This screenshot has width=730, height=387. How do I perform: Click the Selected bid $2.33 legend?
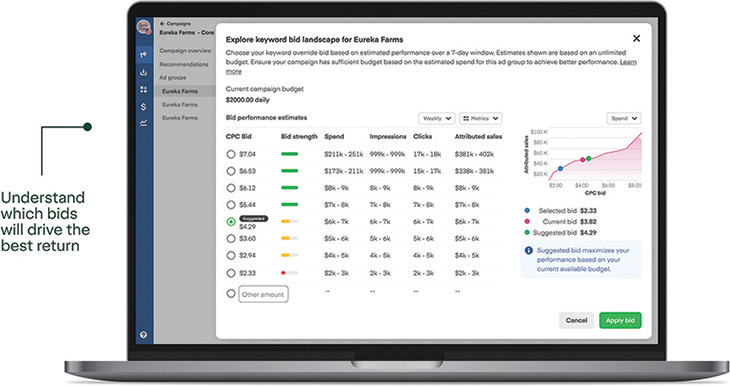[x=561, y=210]
